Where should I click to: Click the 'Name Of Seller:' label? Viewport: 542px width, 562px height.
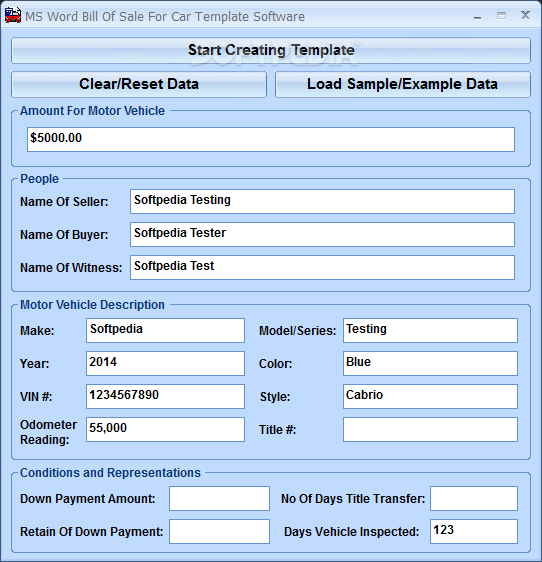click(64, 202)
